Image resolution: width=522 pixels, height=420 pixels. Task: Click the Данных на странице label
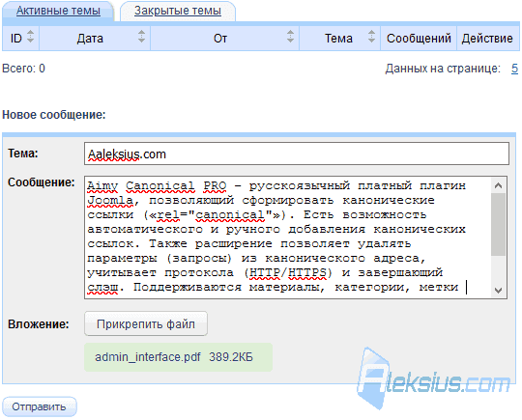[443, 69]
